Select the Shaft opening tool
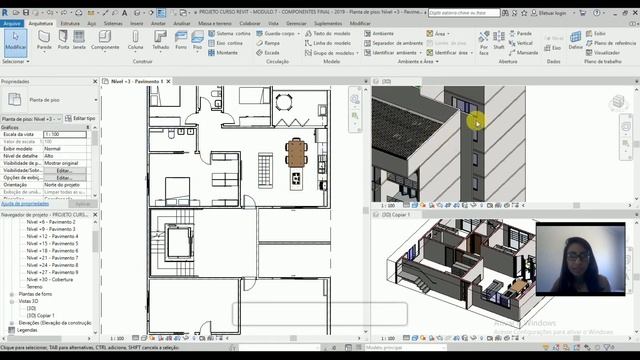Image resolution: width=640 pixels, height=360 pixels. tap(499, 40)
